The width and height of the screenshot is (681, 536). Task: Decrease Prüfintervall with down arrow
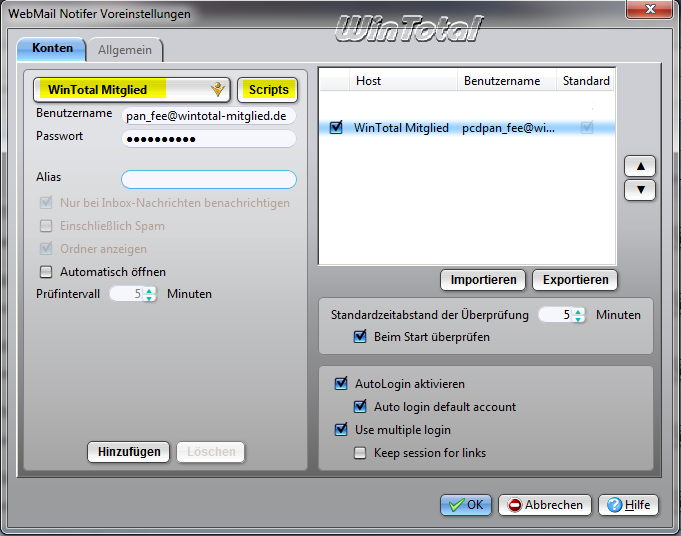[149, 298]
